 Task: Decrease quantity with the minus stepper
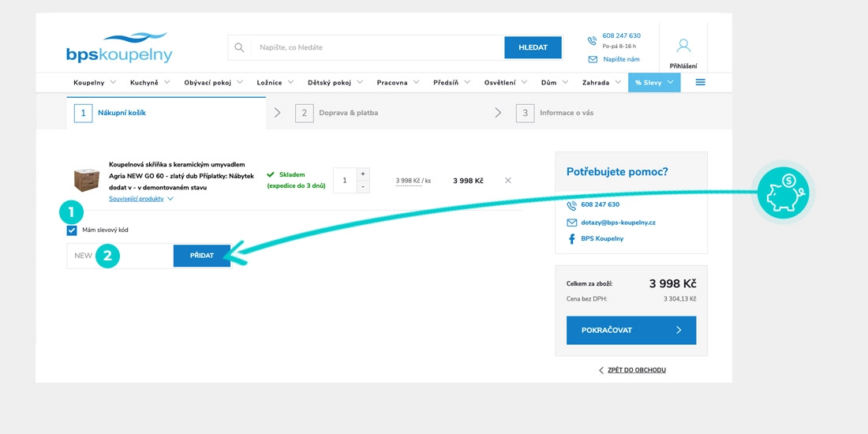[x=362, y=187]
